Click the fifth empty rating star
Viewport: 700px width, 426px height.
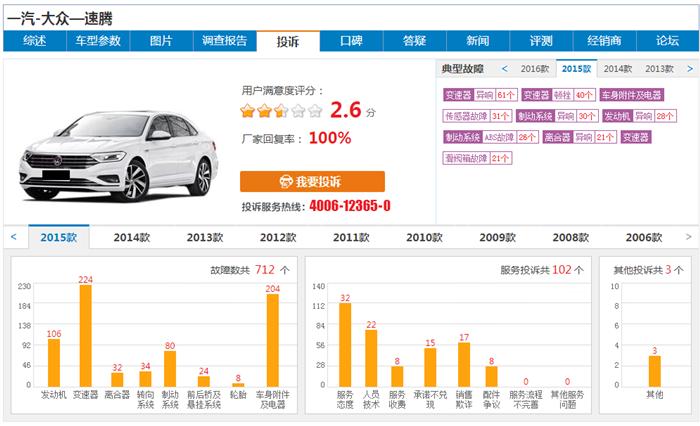(x=315, y=110)
